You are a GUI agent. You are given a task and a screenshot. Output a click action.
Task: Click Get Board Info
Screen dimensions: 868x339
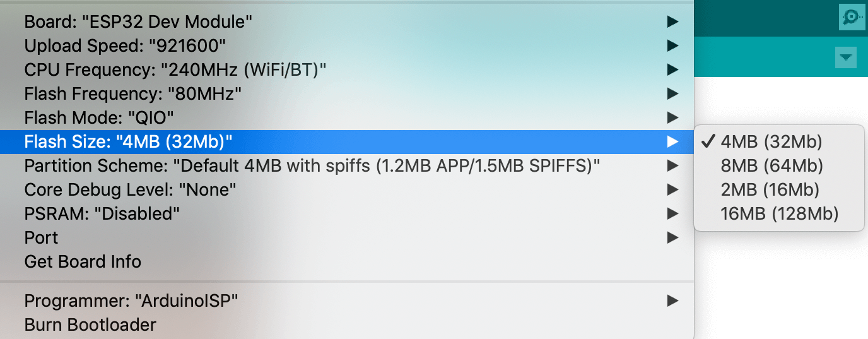[x=83, y=261]
